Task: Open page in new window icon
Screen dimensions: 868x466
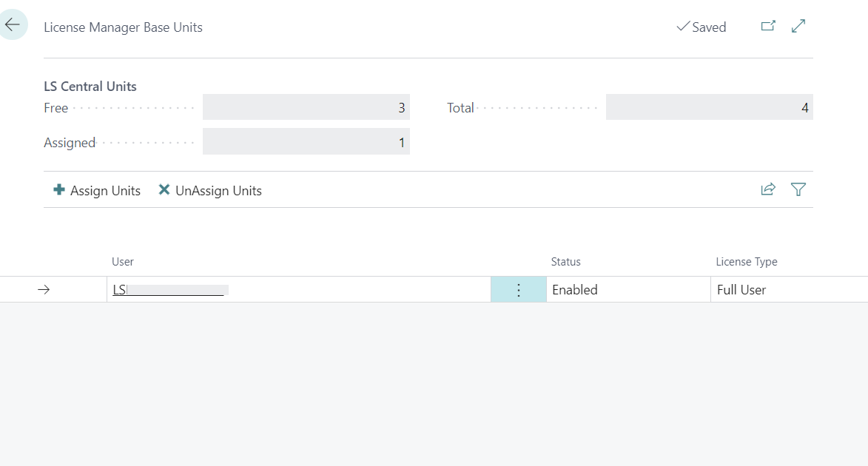Action: [768, 26]
